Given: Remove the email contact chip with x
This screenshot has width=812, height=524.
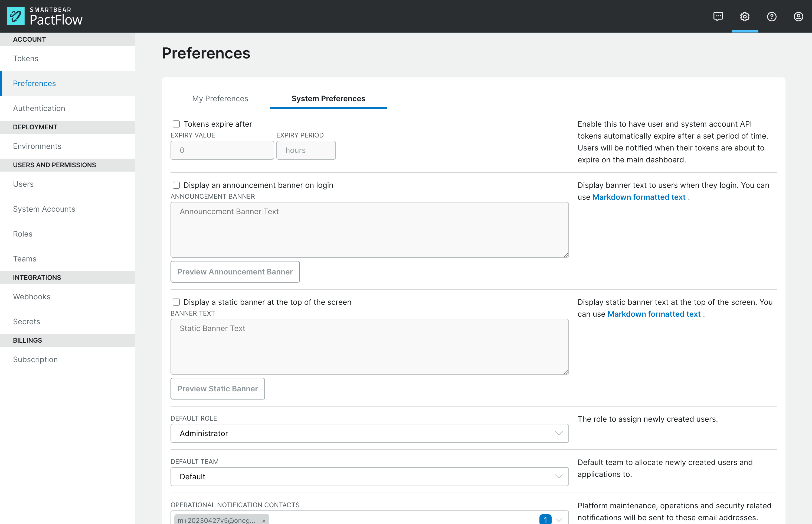Looking at the screenshot, I should (264, 520).
